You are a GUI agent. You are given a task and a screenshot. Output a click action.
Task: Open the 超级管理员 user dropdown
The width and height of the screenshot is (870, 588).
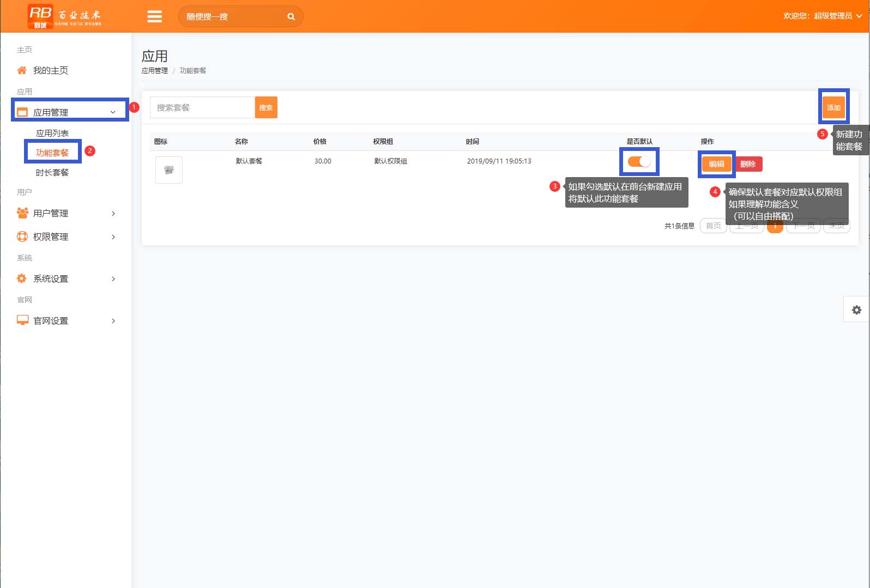click(x=823, y=16)
